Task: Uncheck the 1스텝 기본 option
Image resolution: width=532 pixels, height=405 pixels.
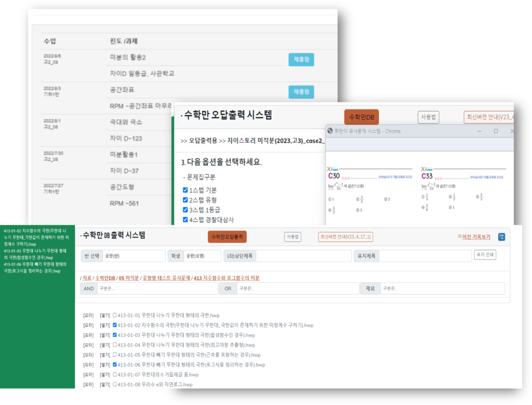Action: coord(185,190)
